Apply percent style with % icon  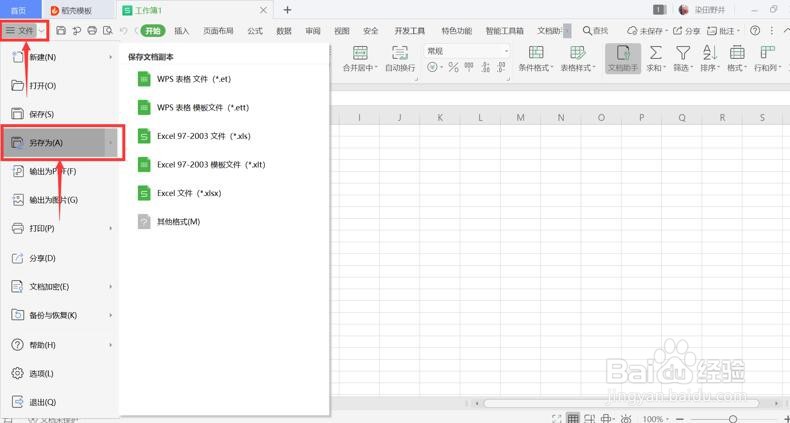(x=453, y=67)
